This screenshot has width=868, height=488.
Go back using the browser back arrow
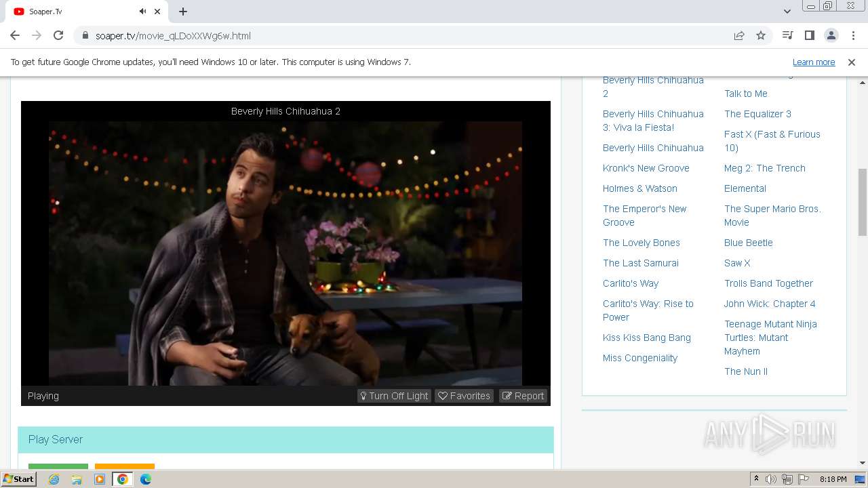[x=15, y=36]
